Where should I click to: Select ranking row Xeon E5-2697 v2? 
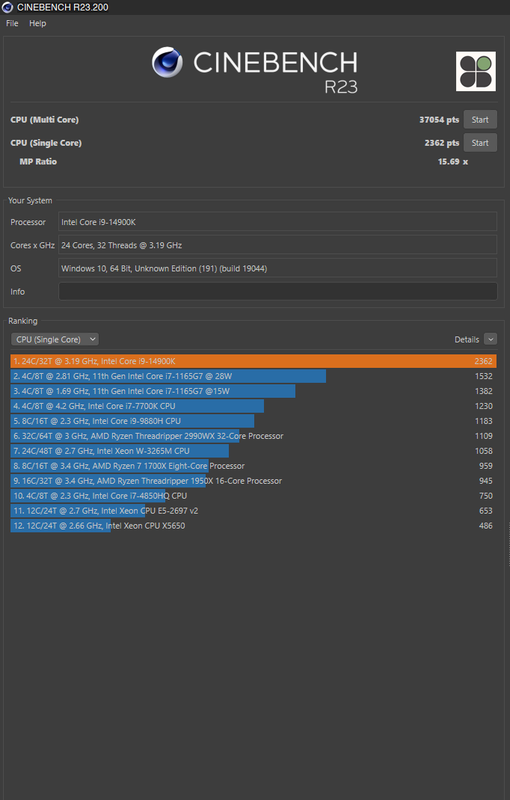[253, 511]
